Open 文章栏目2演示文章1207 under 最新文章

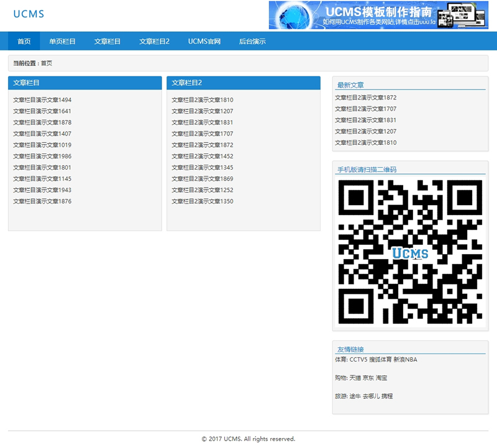click(366, 131)
